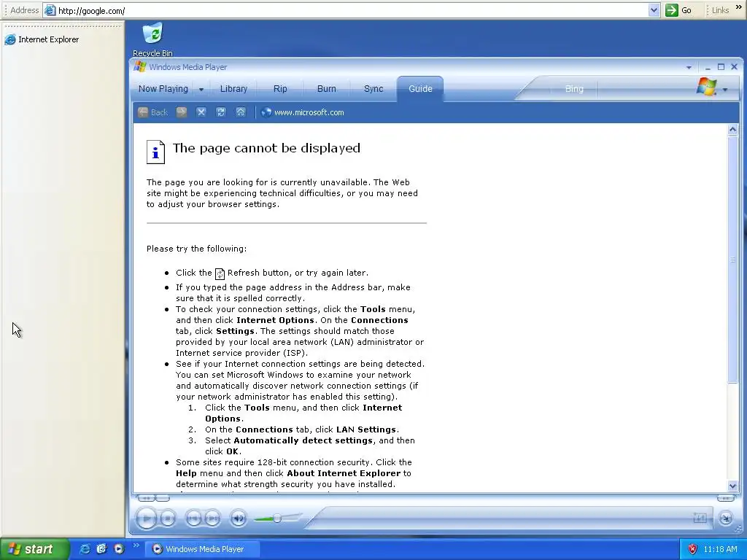Click the volume slider knob
Viewport: 747px width, 560px height.
(x=276, y=518)
